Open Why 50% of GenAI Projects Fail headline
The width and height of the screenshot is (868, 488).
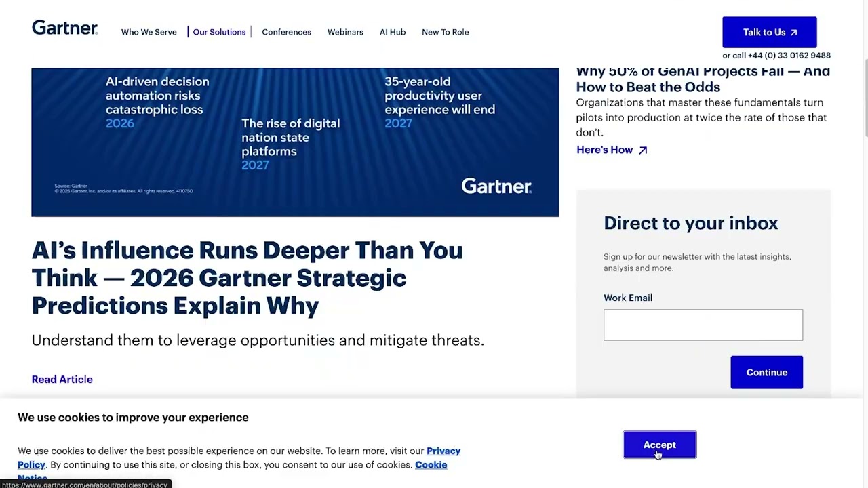click(x=703, y=79)
